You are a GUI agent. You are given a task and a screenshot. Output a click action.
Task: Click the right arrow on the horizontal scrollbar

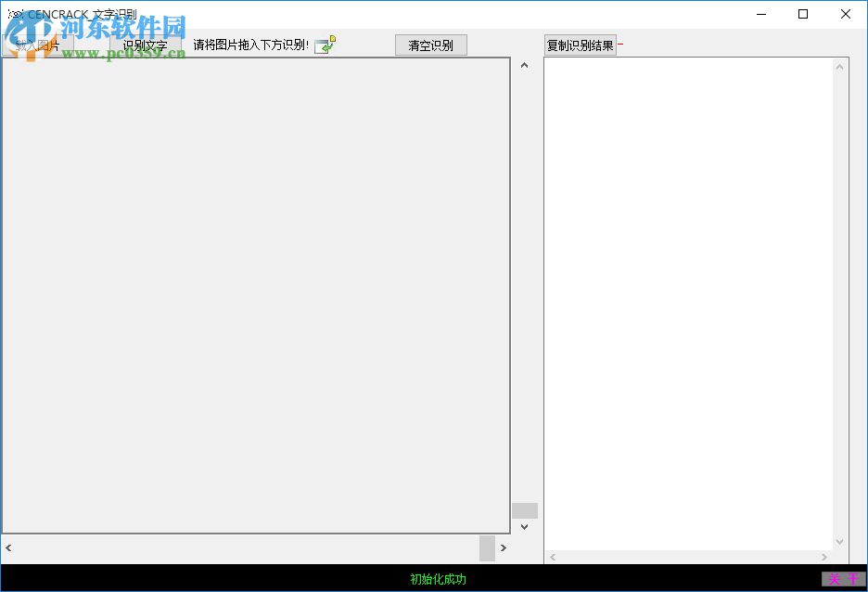point(504,547)
